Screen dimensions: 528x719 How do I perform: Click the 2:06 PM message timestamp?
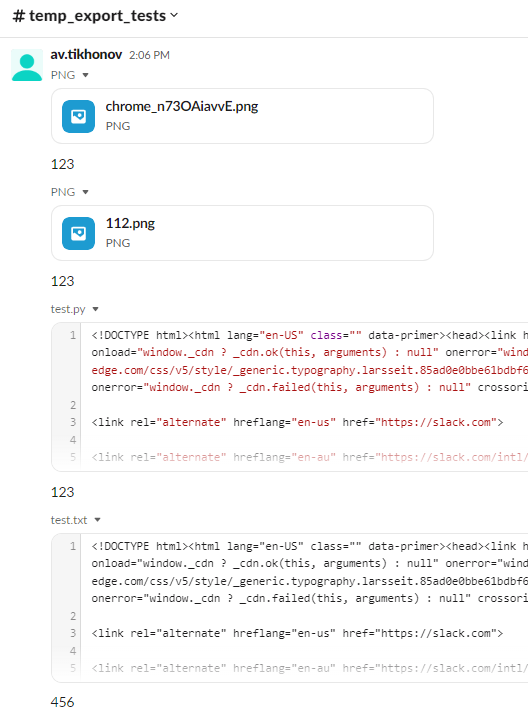150,55
